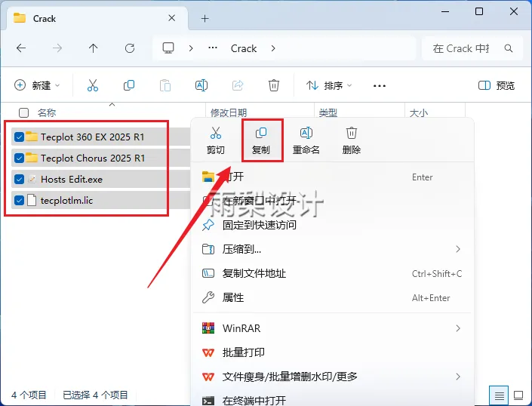Click the Cut icon in the toolbar
Screen dimensions: 532x406
click(x=93, y=85)
